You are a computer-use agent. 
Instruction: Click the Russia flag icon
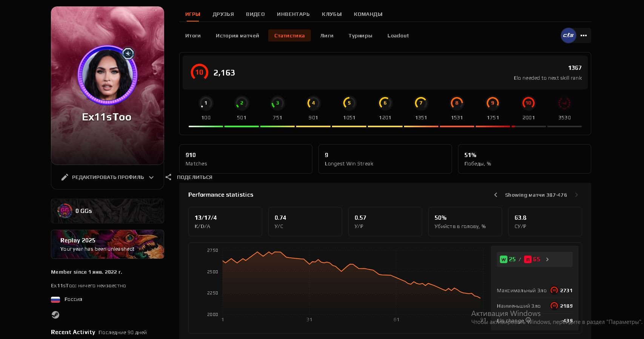(x=55, y=299)
